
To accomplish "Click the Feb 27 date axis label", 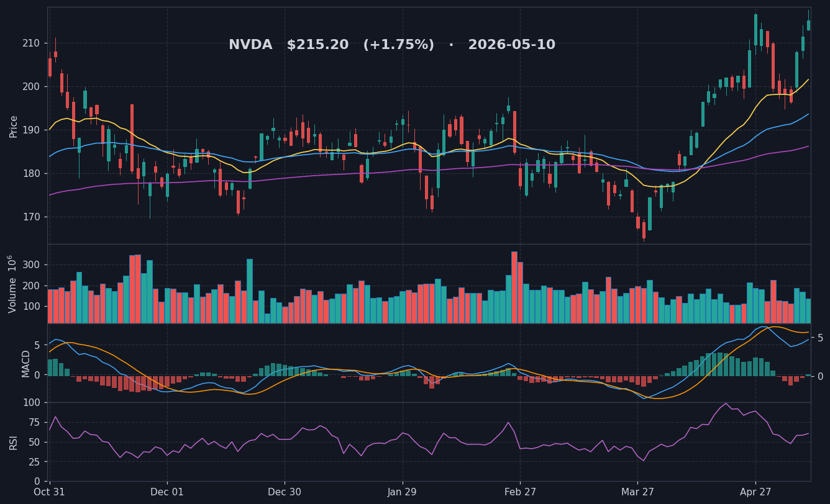I will click(520, 492).
